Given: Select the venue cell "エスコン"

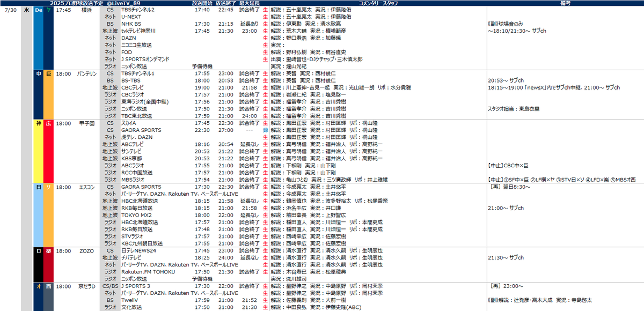Looking at the screenshot, I should [87, 187].
